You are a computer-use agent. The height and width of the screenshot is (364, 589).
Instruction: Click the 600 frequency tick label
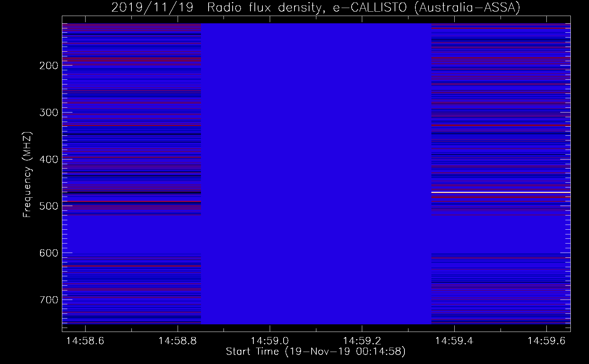pyautogui.click(x=49, y=253)
